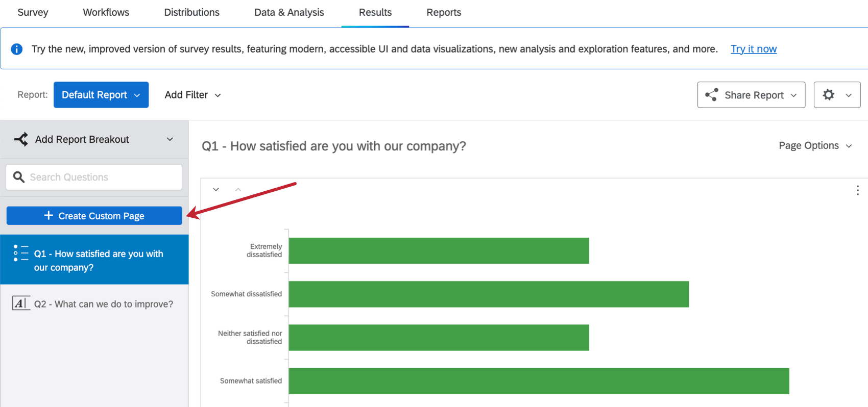Click the Add Report Breakout branch icon
Viewport: 868px width, 407px height.
click(x=21, y=139)
